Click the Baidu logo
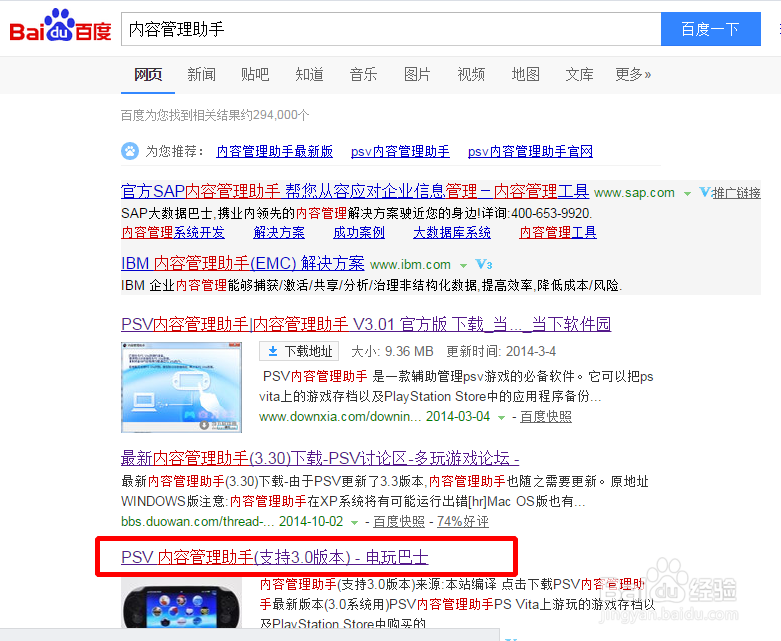781x641 pixels. pyautogui.click(x=60, y=26)
